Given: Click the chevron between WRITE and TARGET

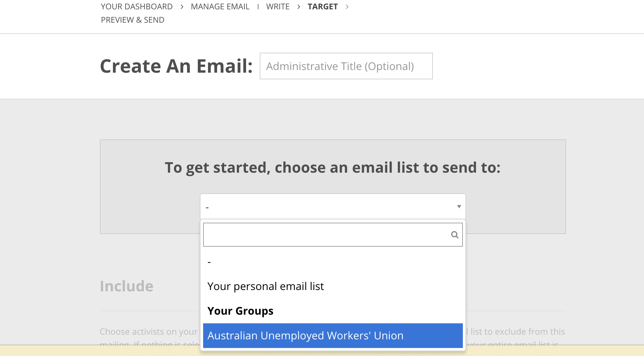Looking at the screenshot, I should click(299, 7).
